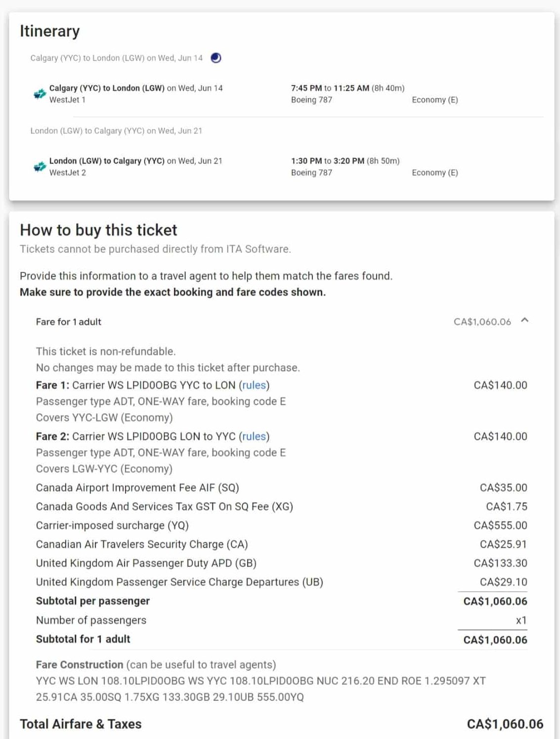
Task: Collapse the Fare for 1 adult section
Action: [525, 321]
